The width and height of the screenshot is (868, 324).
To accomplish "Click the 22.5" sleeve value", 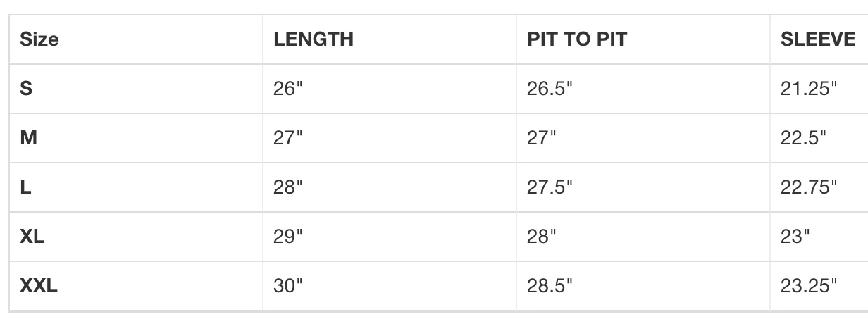I will 803,139.
